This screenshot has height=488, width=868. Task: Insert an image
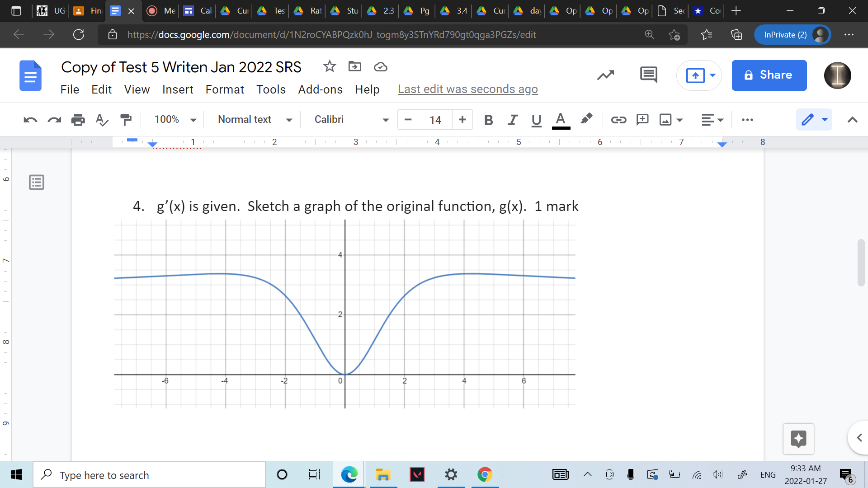point(665,120)
